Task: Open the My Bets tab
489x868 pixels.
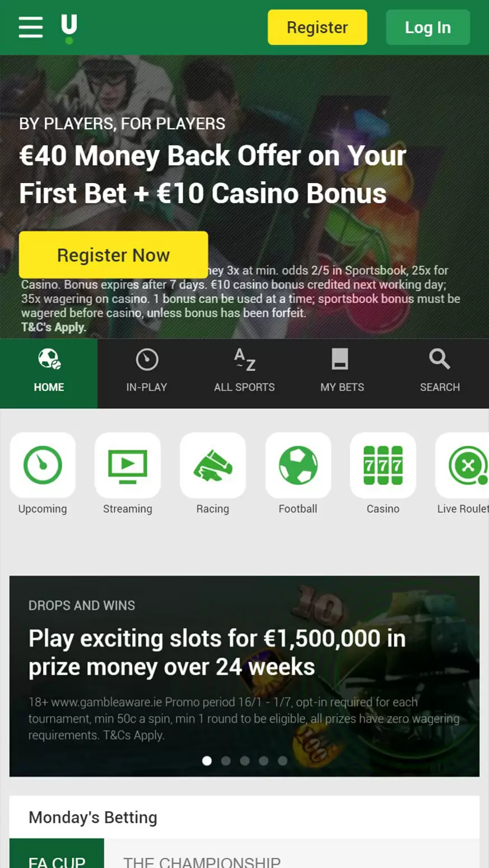Action: pos(342,374)
